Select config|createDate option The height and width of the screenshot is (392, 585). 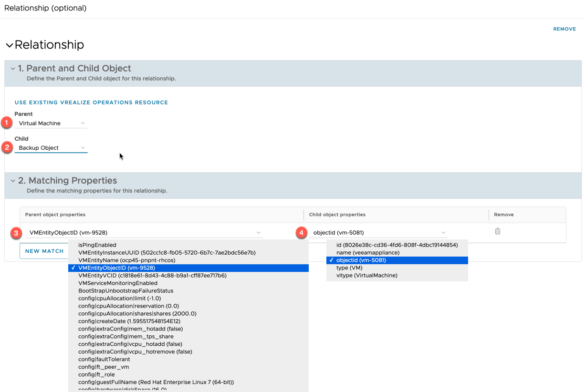188,321
